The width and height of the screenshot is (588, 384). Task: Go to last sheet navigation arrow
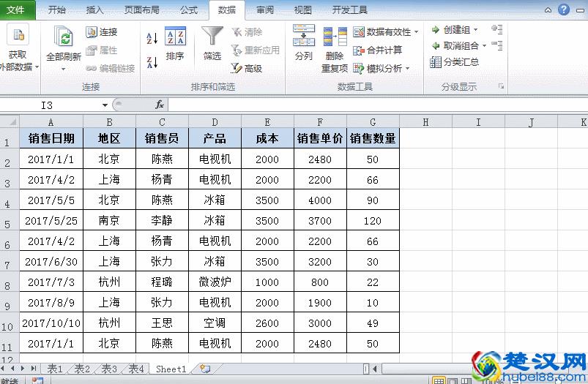[x=34, y=369]
